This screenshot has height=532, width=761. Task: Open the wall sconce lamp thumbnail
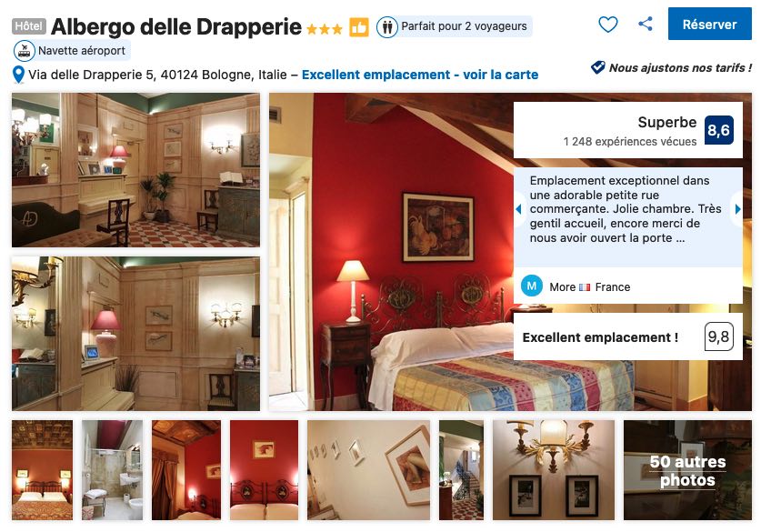[x=554, y=470]
